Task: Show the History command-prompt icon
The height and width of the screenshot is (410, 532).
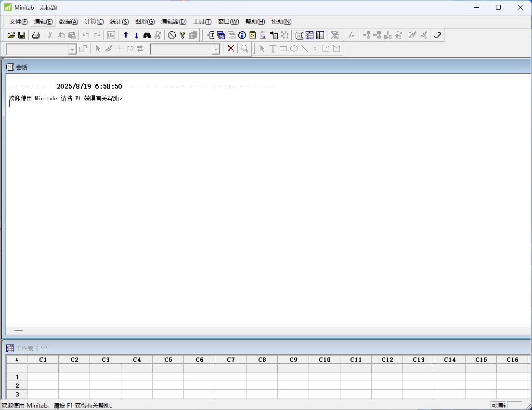Action: [x=252, y=35]
